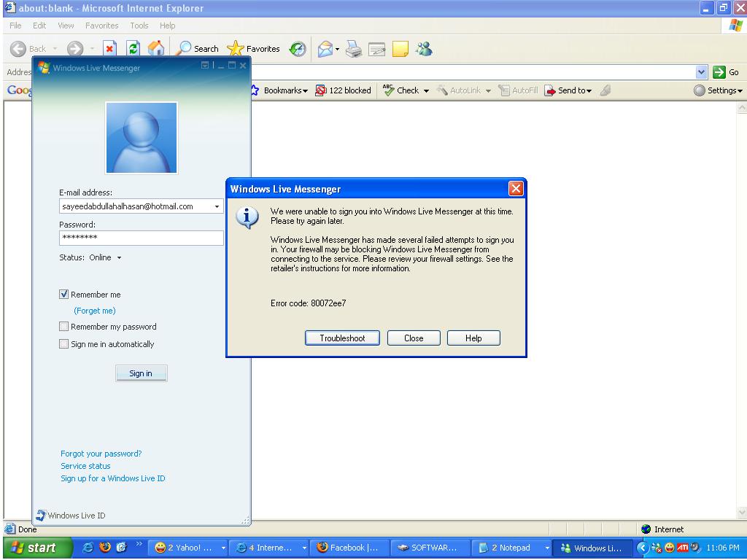Click the 122 blocked popup blocker
This screenshot has width=747, height=560.
(343, 90)
